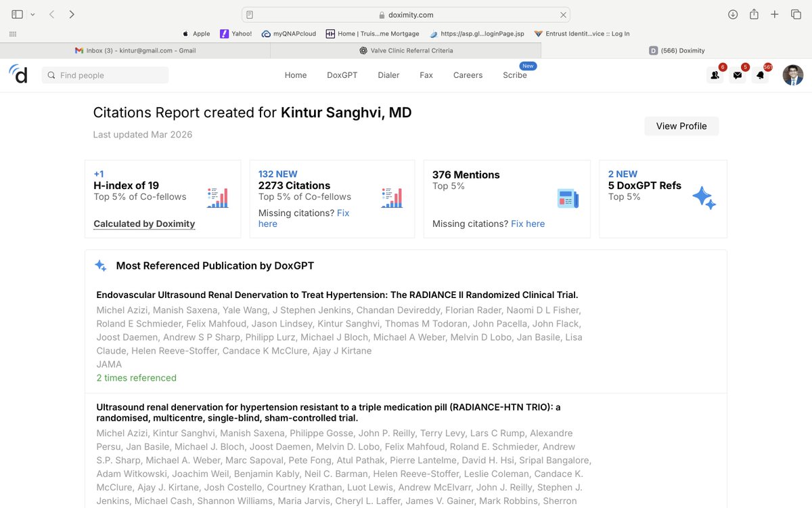Screen dimensions: 812x508
Task: Open the Calculated by Doximity link
Action: (144, 224)
